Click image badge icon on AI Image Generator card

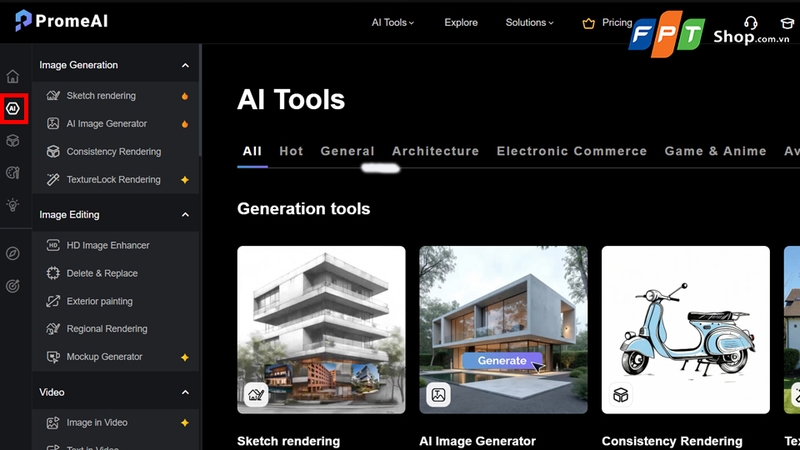[438, 394]
